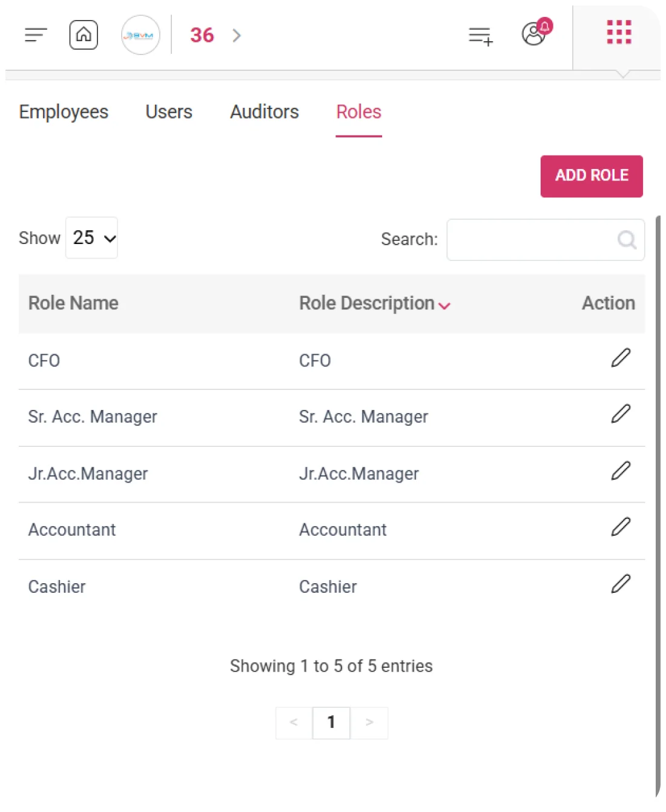Click Accountant role name cell

(72, 530)
